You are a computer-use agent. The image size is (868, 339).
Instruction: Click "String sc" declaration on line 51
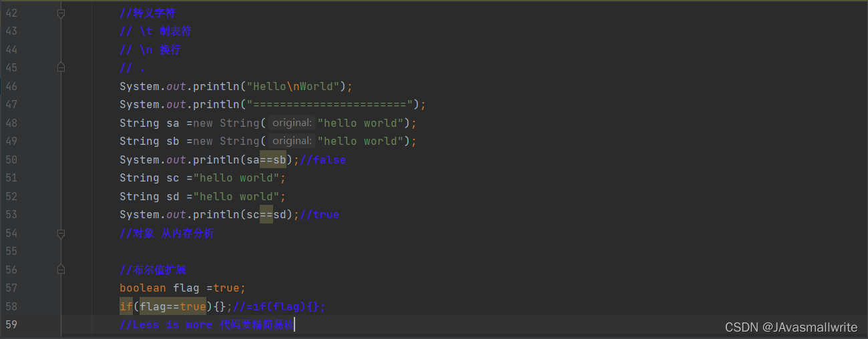pyautogui.click(x=150, y=178)
